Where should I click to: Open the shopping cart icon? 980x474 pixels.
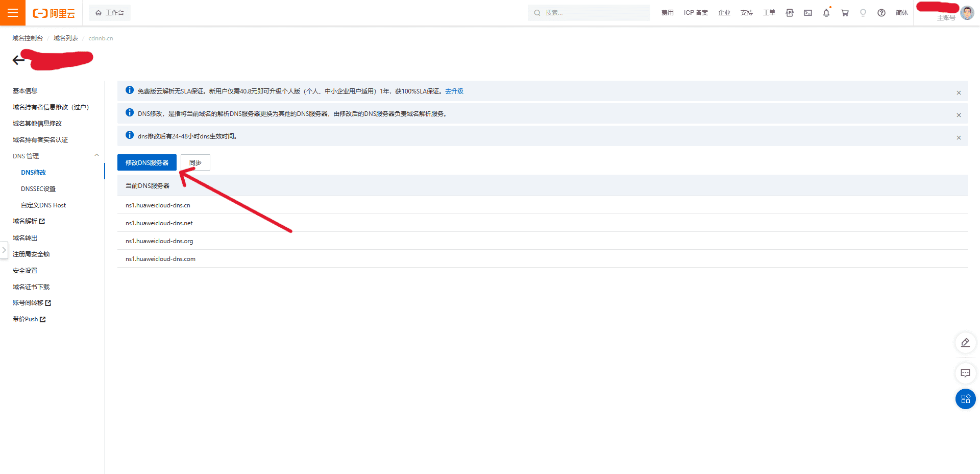click(845, 13)
